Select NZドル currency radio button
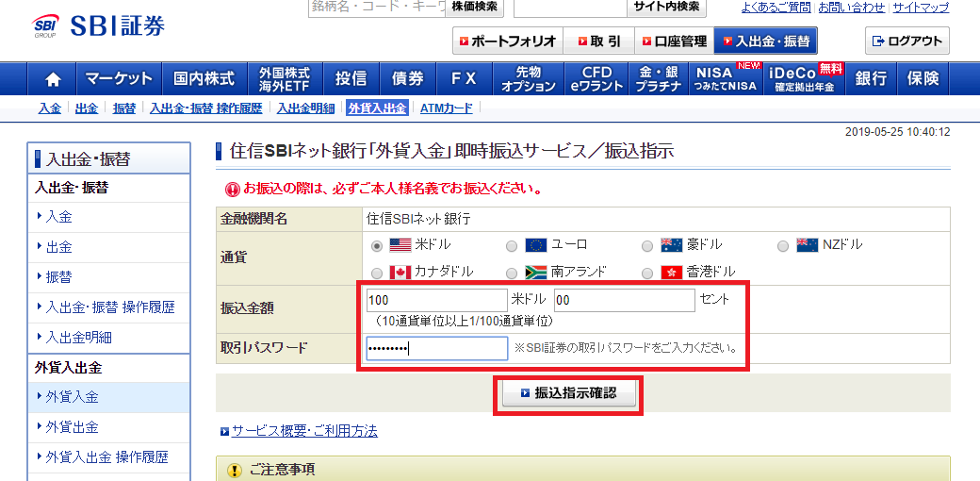The image size is (980, 481). point(783,246)
